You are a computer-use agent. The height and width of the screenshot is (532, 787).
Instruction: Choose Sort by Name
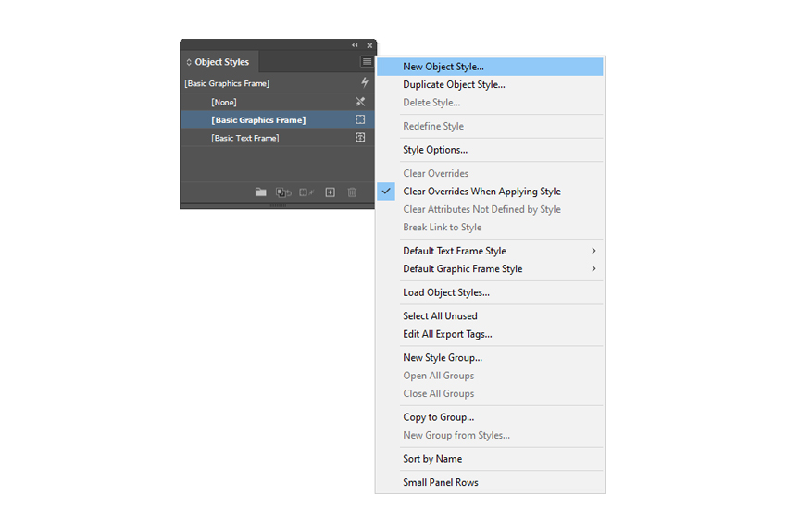(490, 459)
